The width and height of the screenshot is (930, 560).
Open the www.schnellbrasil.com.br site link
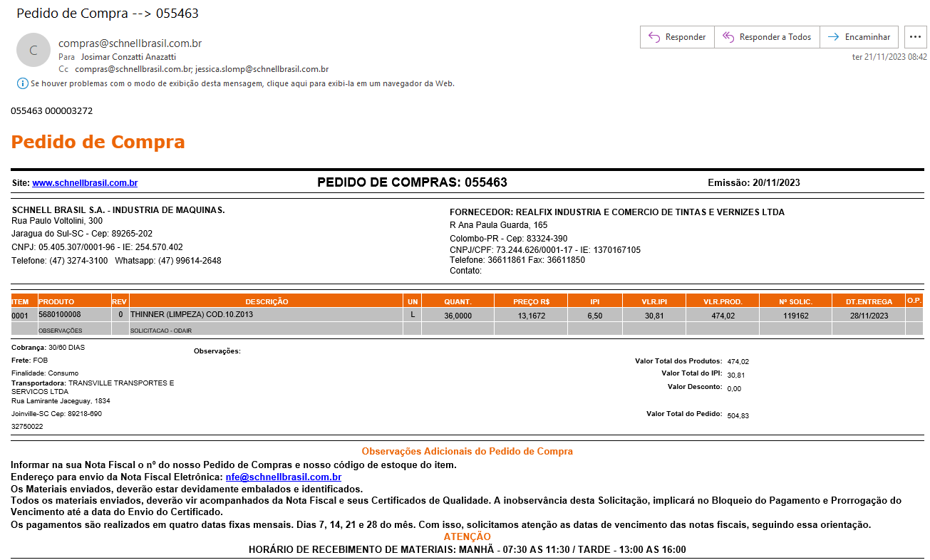(85, 183)
